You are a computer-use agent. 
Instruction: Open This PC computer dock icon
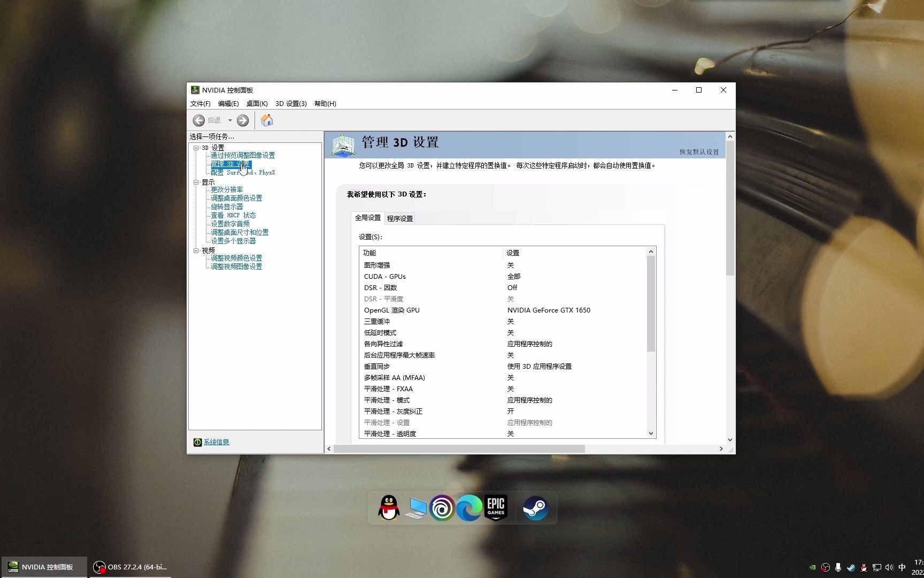(x=415, y=508)
